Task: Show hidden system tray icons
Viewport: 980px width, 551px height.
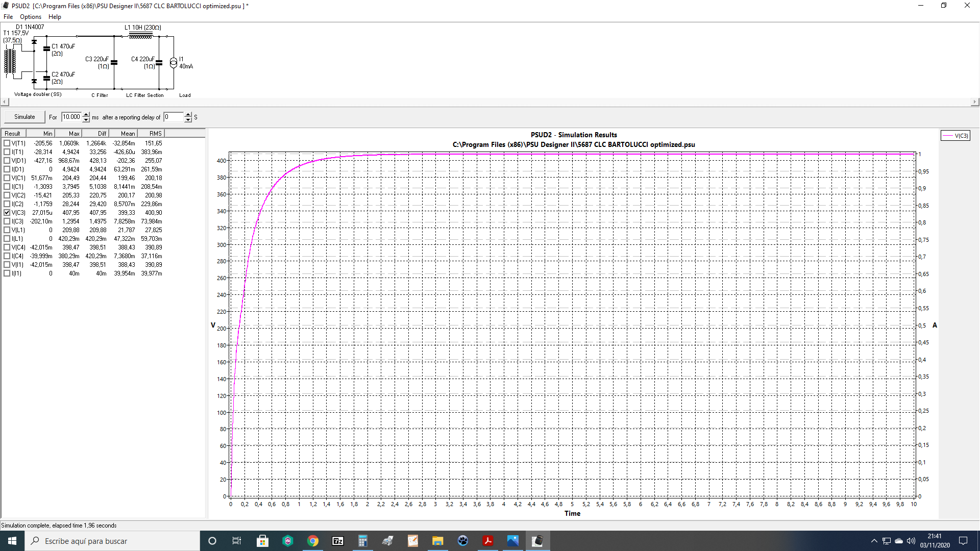Action: pyautogui.click(x=874, y=541)
